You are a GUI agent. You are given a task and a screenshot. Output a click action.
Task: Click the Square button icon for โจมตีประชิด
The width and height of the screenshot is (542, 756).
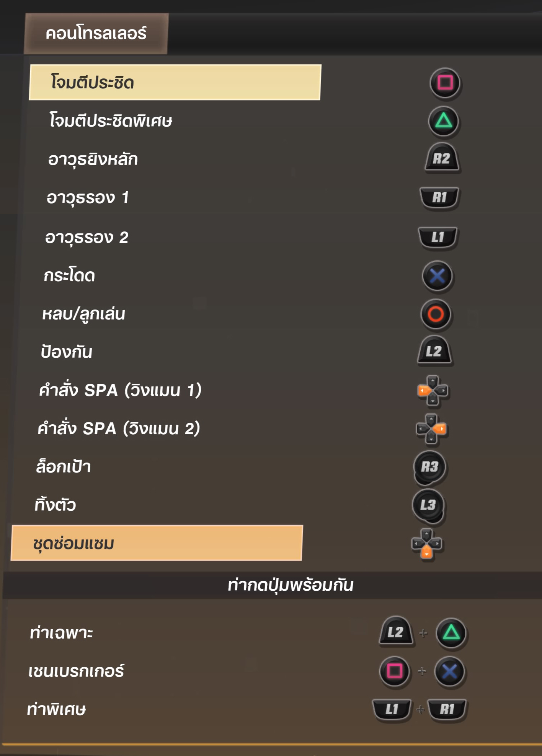point(445,83)
